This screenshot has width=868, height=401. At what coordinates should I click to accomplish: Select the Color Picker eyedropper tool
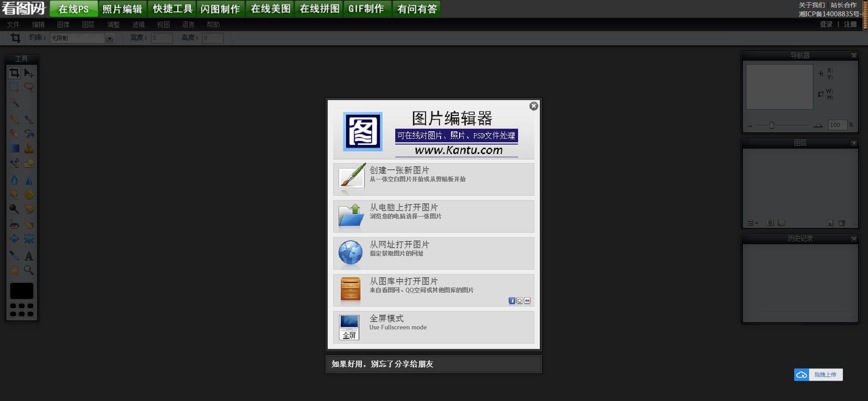click(15, 256)
